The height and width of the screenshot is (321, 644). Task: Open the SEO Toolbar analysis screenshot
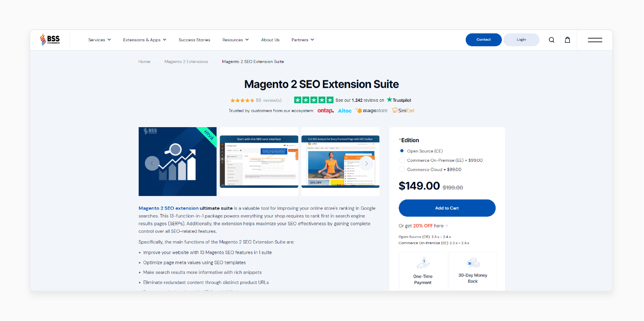[x=340, y=161]
